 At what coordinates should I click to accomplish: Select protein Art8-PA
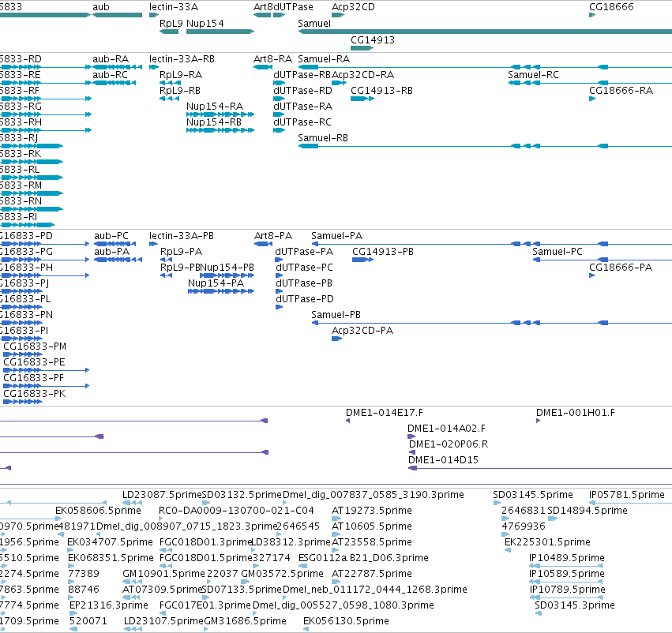point(273,235)
